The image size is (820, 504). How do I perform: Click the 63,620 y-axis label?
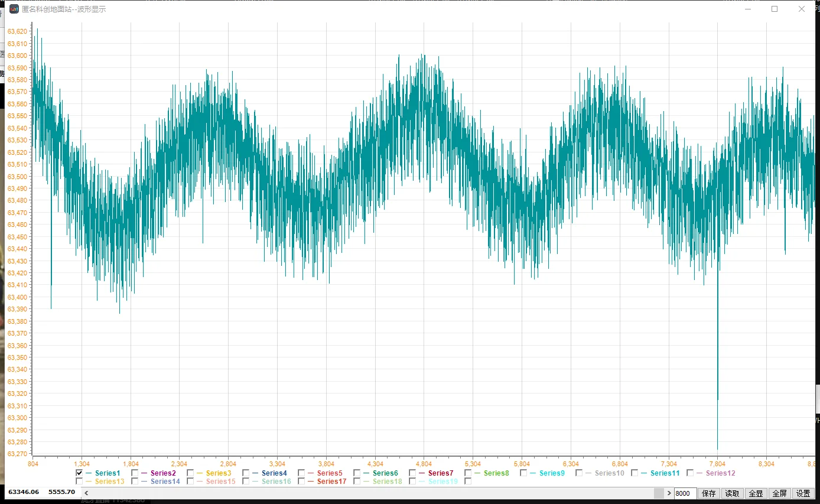[17, 31]
